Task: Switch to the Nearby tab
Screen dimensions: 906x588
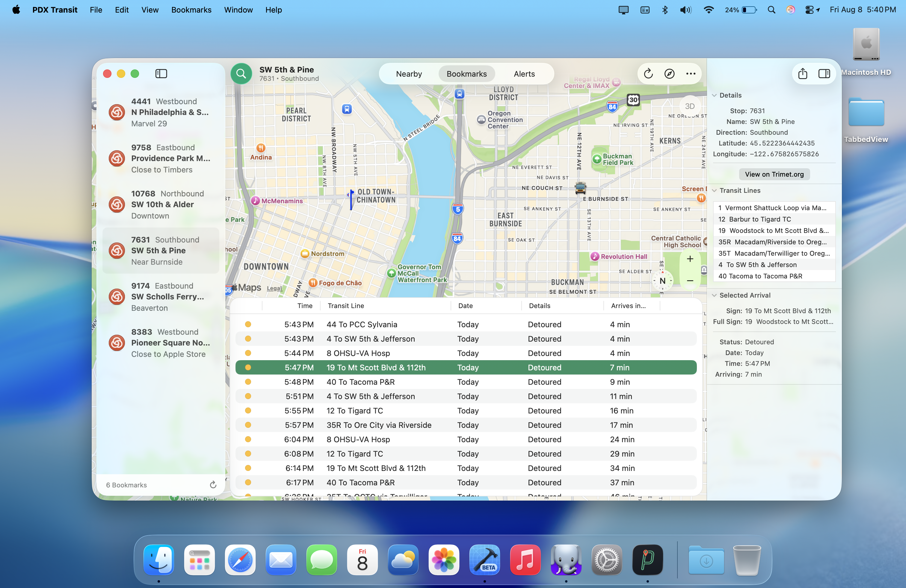Action: [409, 74]
